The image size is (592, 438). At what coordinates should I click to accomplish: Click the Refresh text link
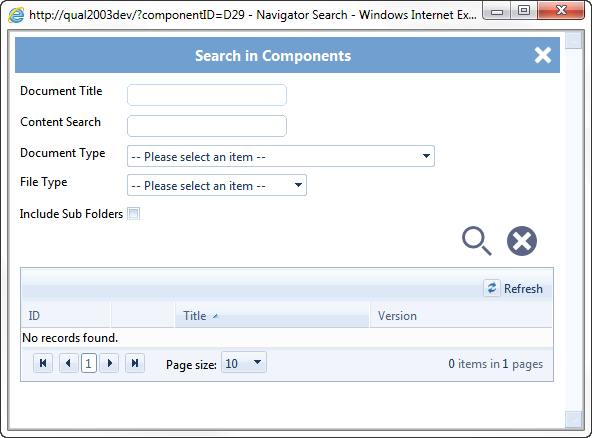(523, 289)
